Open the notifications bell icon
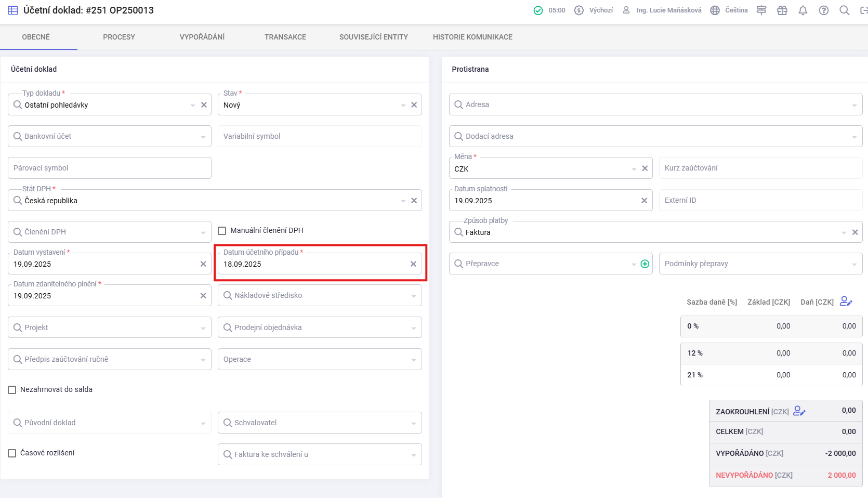Screen dimensions: 868x498 point(803,10)
